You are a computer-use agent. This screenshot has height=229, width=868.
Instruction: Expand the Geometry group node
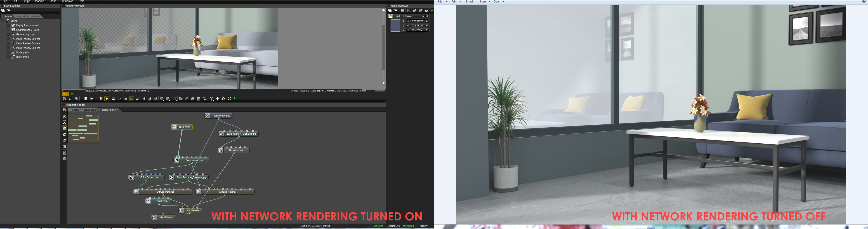point(8,34)
